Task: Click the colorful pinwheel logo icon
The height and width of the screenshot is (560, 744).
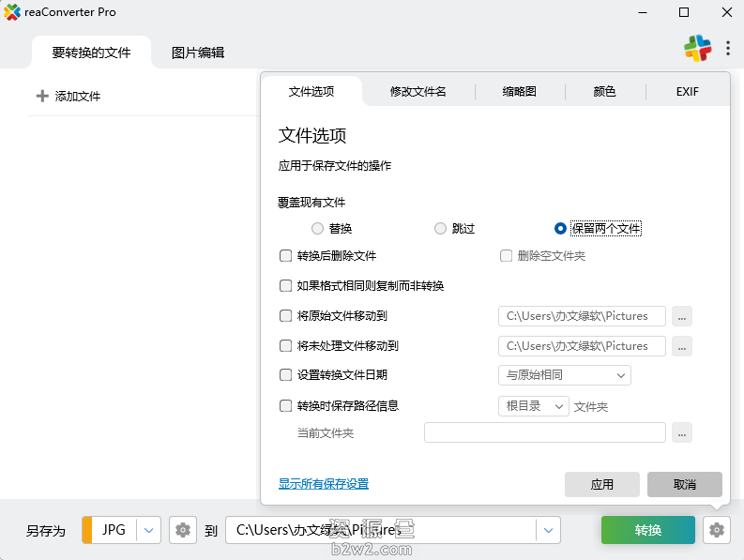Action: coord(698,49)
